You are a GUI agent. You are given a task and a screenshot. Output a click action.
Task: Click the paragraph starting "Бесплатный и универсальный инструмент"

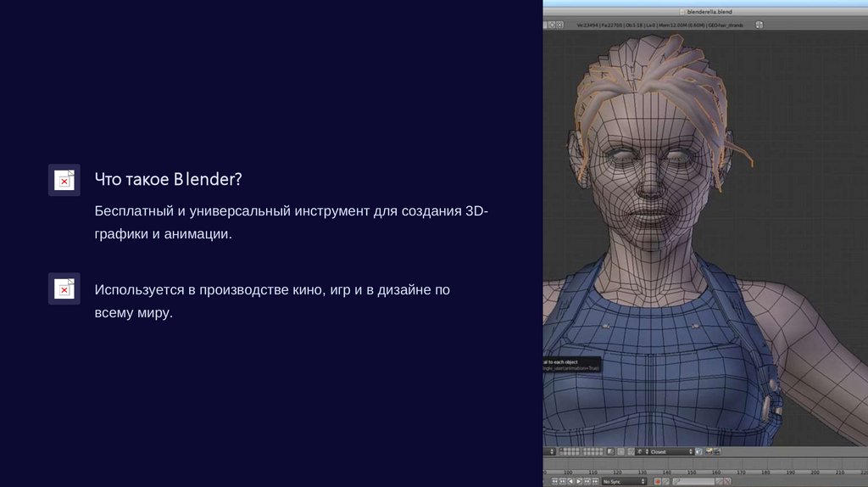pyautogui.click(x=292, y=222)
